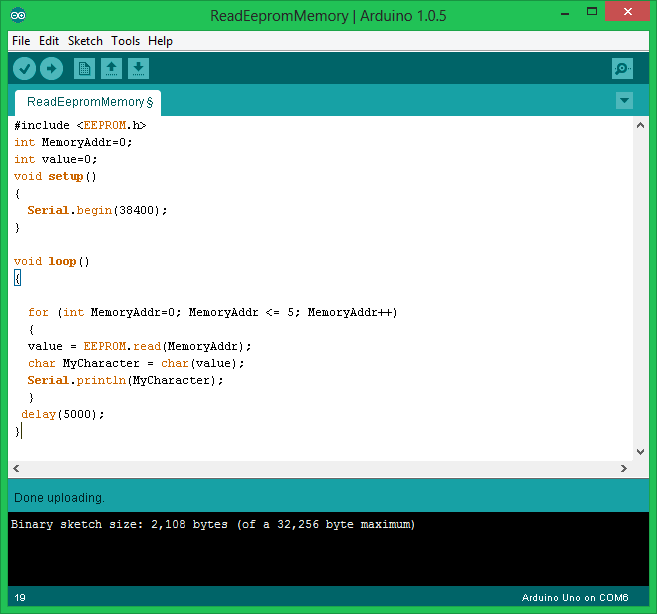Image resolution: width=657 pixels, height=614 pixels.
Task: Maximize the Arduino window
Action: click(x=592, y=12)
